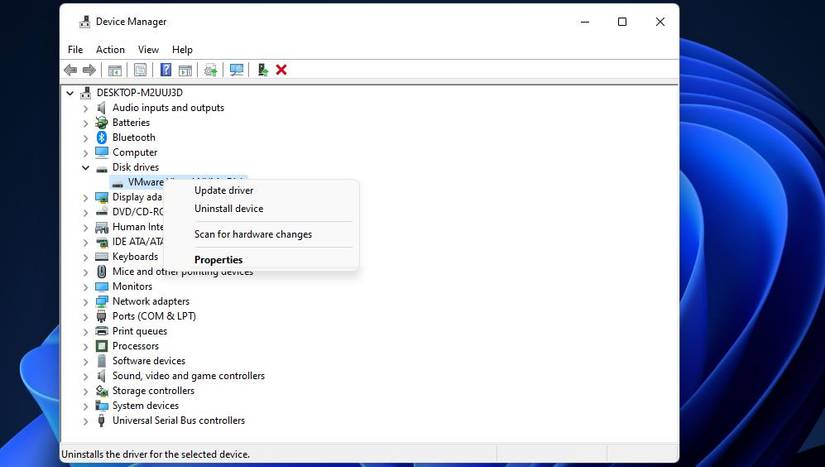825x467 pixels.
Task: Select the System devices label
Action: tap(145, 405)
